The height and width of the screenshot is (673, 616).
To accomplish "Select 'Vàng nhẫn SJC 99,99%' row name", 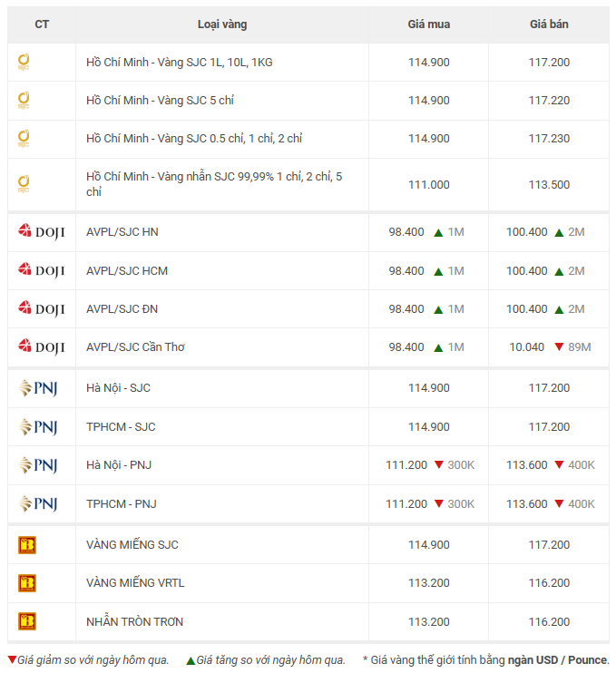I will 214,184.
